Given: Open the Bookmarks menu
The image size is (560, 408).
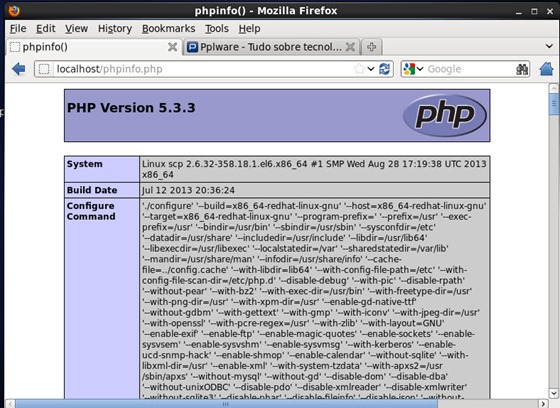Looking at the screenshot, I should (x=169, y=29).
